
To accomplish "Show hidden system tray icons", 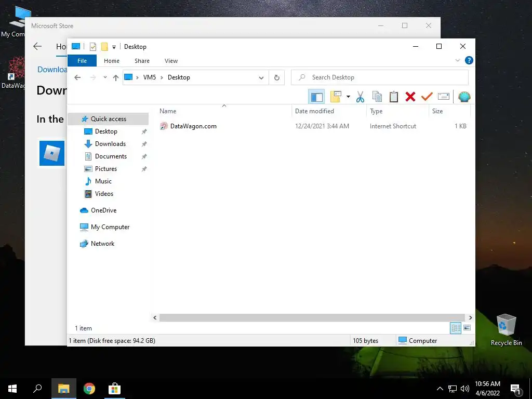I will coord(440,389).
